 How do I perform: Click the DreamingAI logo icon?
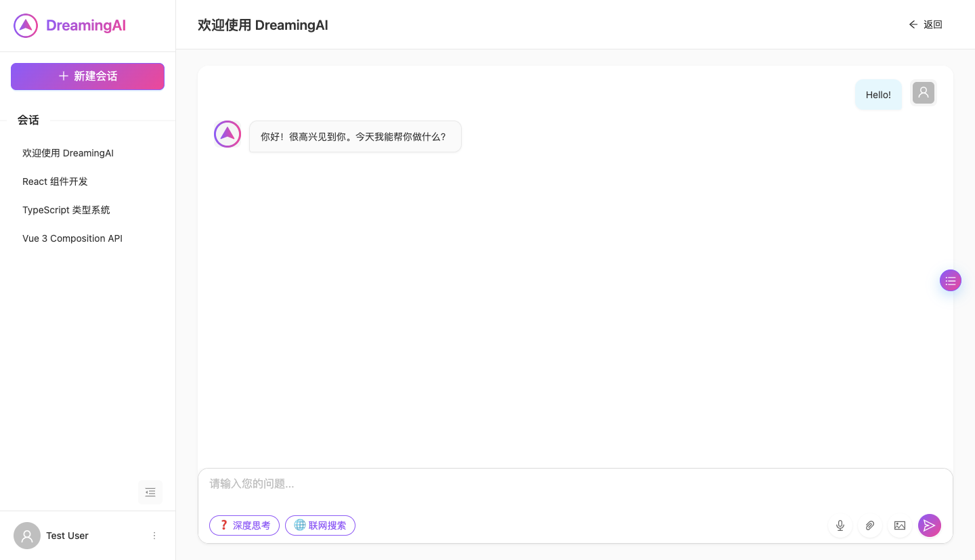pos(25,25)
